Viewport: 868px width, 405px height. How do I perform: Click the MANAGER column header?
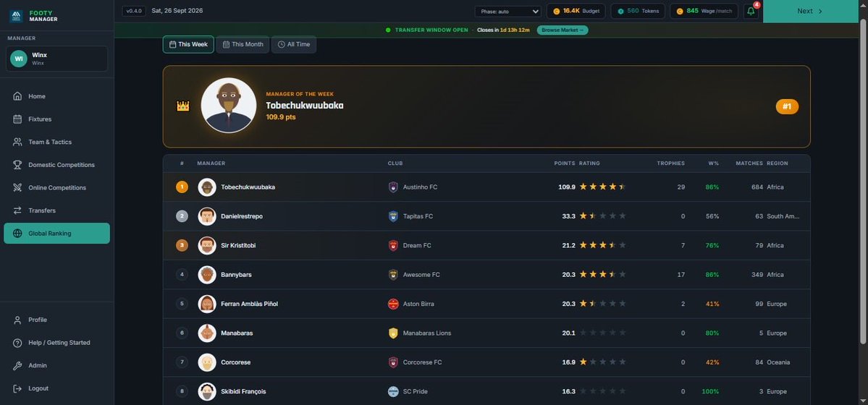click(211, 163)
